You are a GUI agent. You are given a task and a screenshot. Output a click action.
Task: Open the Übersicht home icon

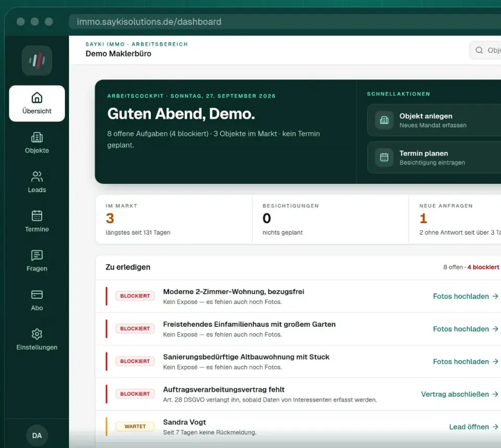37,98
